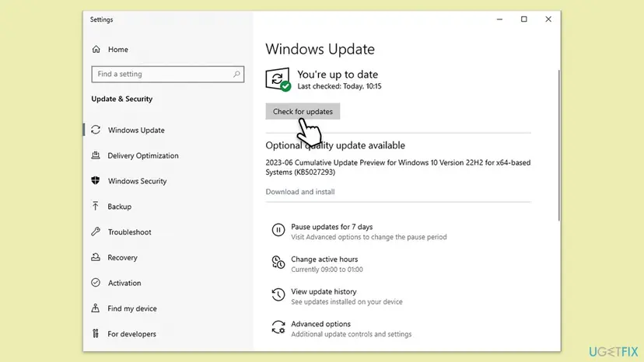The width and height of the screenshot is (644, 362).
Task: Select For developers label
Action: click(132, 334)
